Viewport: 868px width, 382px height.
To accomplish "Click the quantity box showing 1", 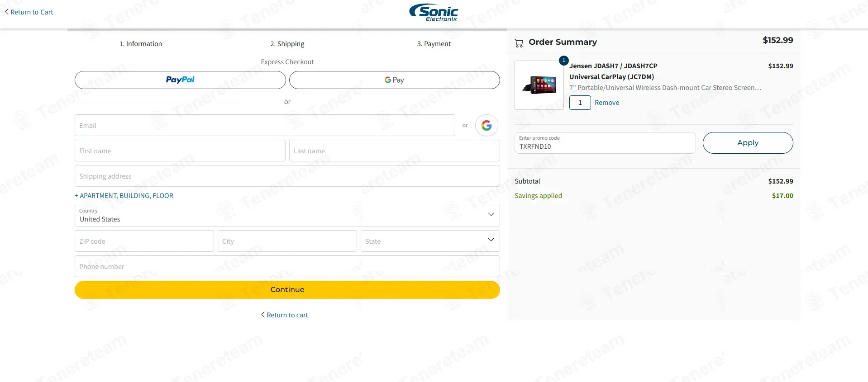I will (x=580, y=103).
